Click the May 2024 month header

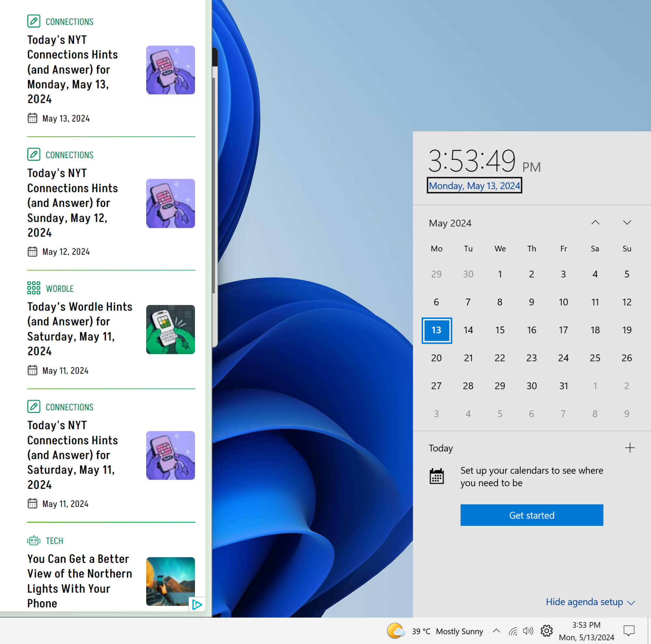450,223
